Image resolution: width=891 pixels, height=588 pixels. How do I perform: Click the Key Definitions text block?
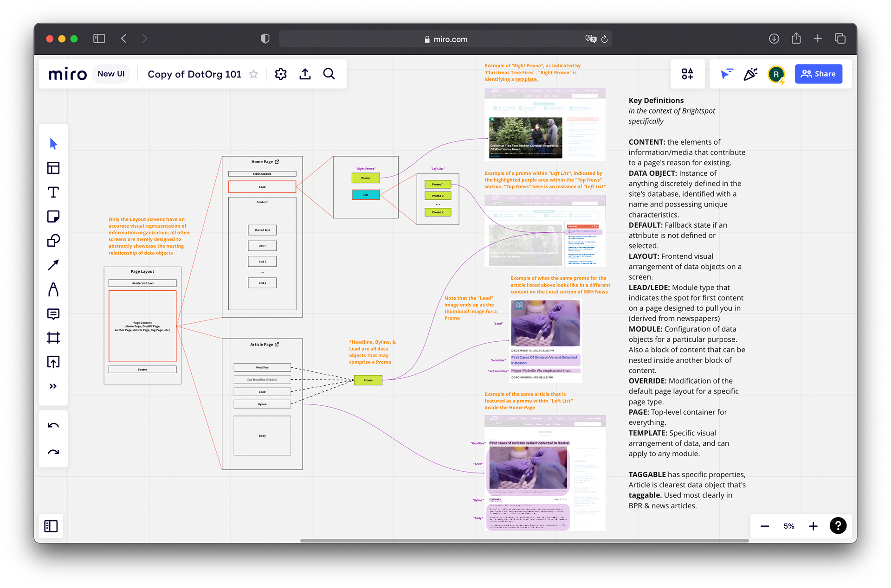(x=687, y=303)
